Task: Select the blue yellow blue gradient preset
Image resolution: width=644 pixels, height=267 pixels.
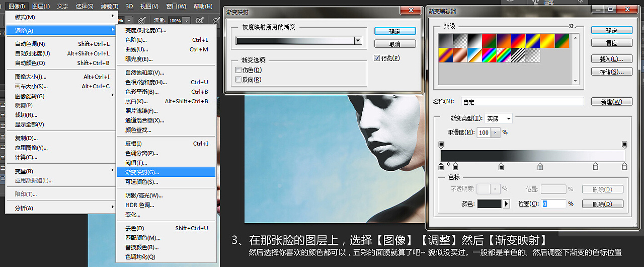Action: point(533,41)
